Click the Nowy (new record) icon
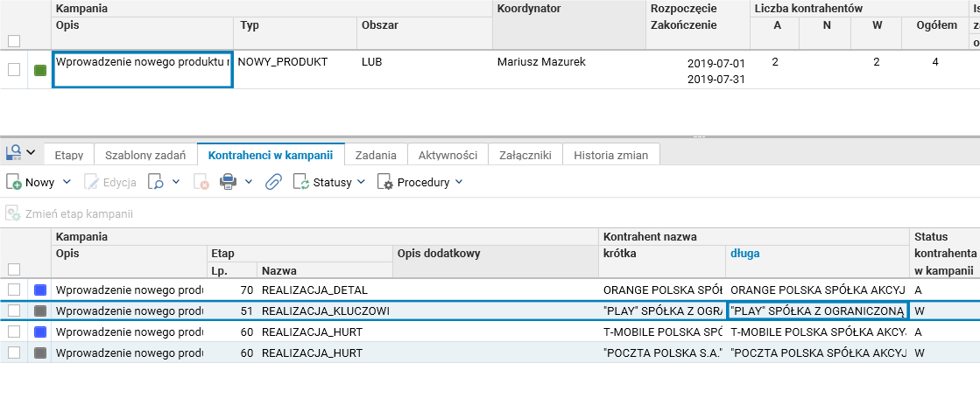This screenshot has height=405, width=980. [x=15, y=182]
